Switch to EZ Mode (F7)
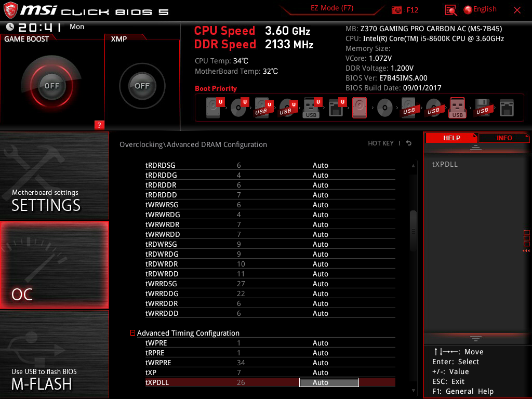The height and width of the screenshot is (399, 532). point(332,8)
